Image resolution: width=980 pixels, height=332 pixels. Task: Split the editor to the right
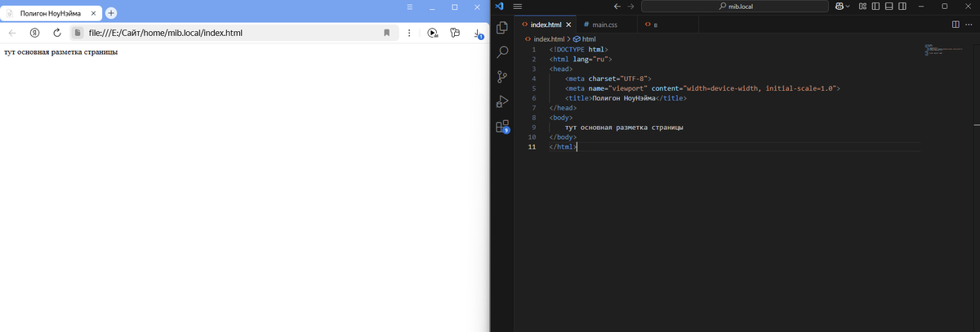pos(956,25)
